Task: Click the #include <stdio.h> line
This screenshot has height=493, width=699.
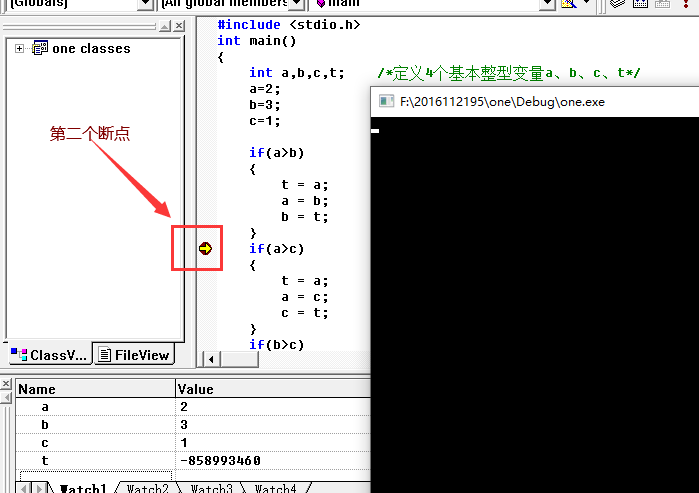Action: 289,25
